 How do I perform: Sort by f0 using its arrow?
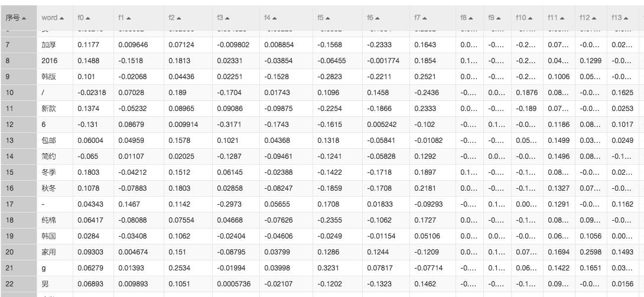[89, 18]
